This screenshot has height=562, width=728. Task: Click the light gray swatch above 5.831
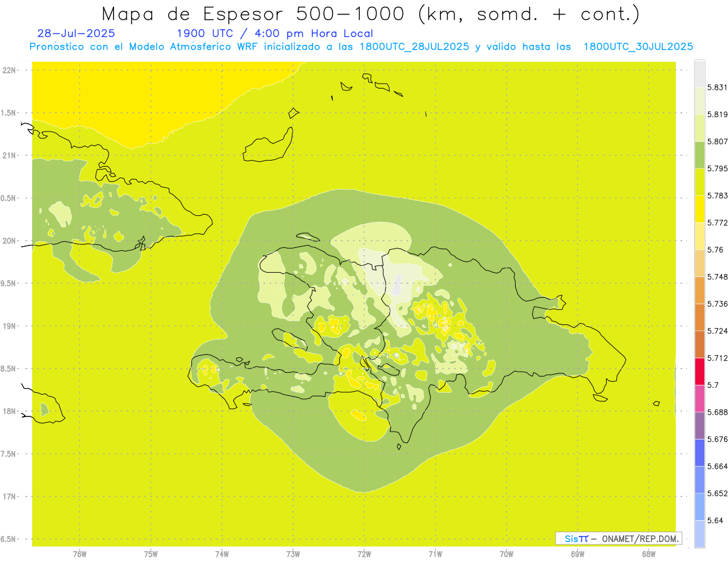(699, 74)
